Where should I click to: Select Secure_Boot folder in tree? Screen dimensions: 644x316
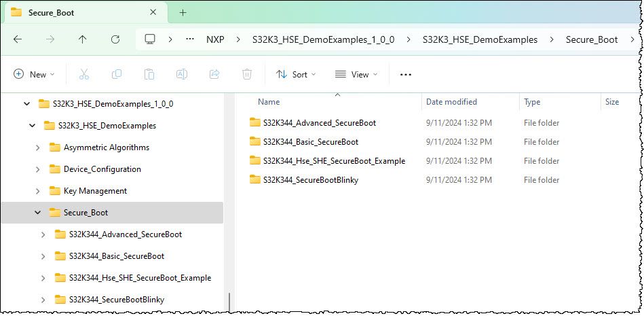click(x=112, y=213)
